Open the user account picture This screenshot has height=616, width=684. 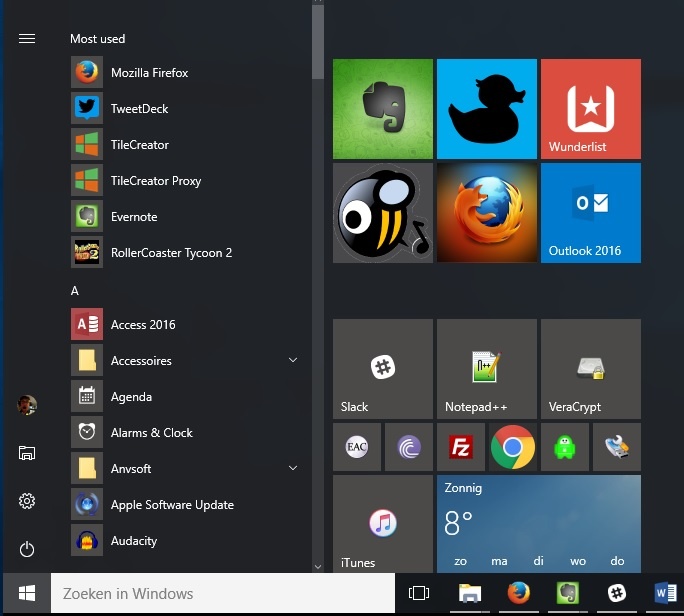pyautogui.click(x=27, y=405)
